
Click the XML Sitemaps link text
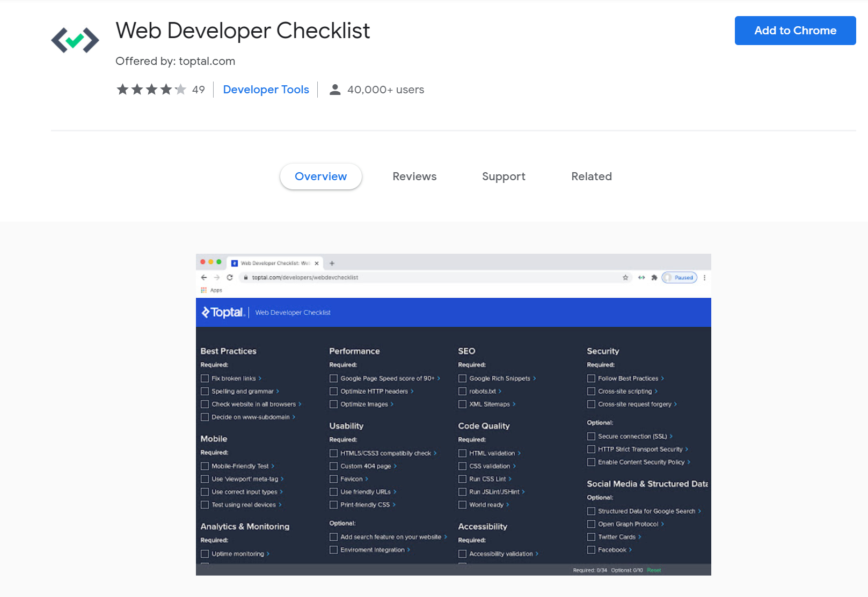[490, 404]
